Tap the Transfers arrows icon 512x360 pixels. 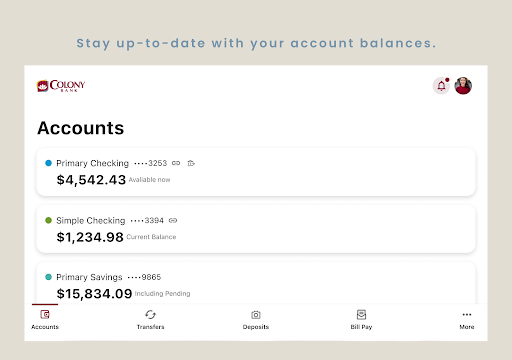pyautogui.click(x=150, y=314)
